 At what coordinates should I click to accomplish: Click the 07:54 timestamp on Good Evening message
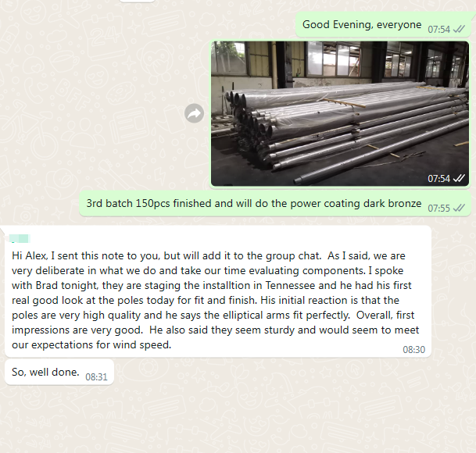438,29
